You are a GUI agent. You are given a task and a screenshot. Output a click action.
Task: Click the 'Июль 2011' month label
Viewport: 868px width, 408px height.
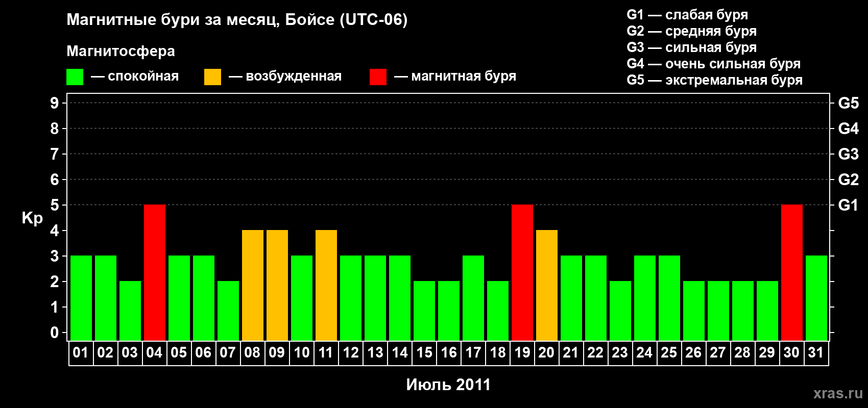tap(448, 385)
